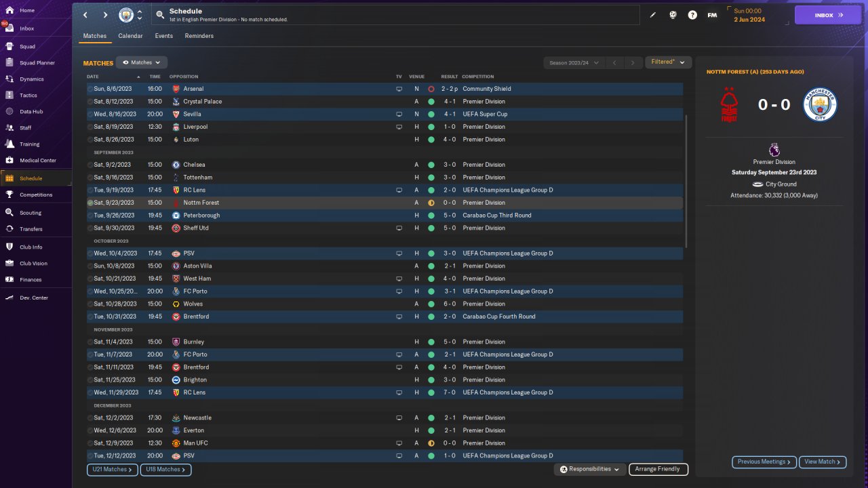This screenshot has width=868, height=488.
Task: Toggle the selection circle for the Newcastle match
Action: pos(90,418)
